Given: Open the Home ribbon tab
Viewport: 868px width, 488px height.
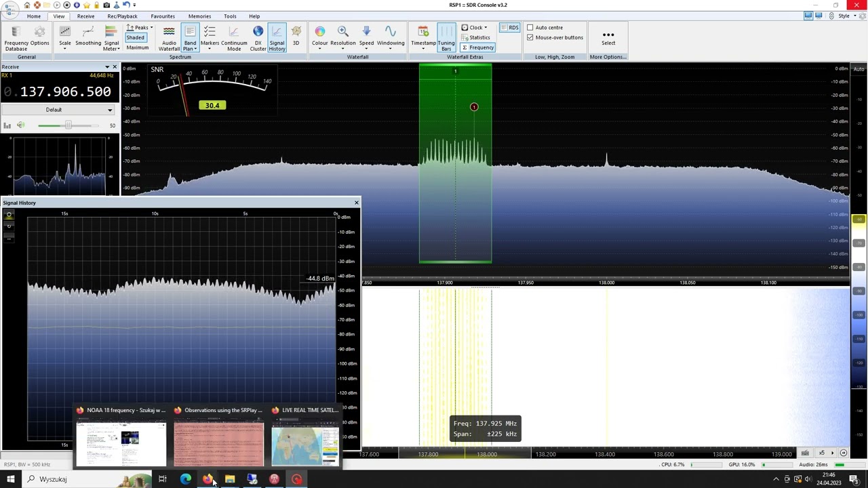Looking at the screenshot, I should coord(33,16).
